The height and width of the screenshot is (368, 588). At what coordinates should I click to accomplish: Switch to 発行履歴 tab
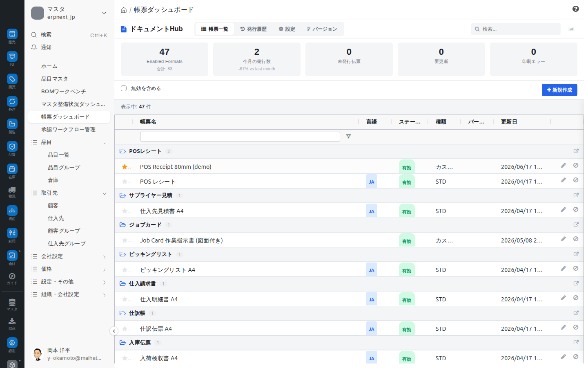[254, 29]
